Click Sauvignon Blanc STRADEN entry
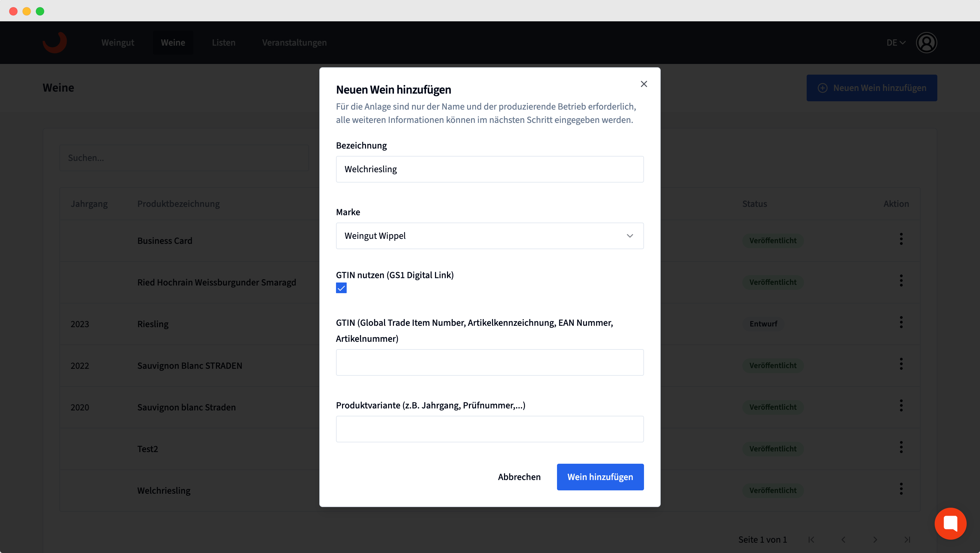The width and height of the screenshot is (980, 553). (189, 366)
